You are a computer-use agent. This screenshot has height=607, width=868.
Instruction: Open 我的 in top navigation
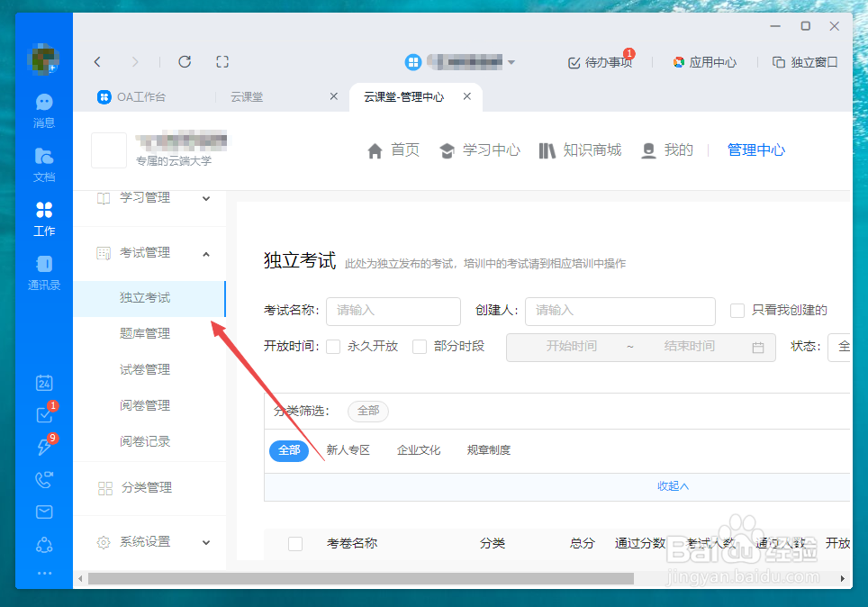pyautogui.click(x=667, y=150)
